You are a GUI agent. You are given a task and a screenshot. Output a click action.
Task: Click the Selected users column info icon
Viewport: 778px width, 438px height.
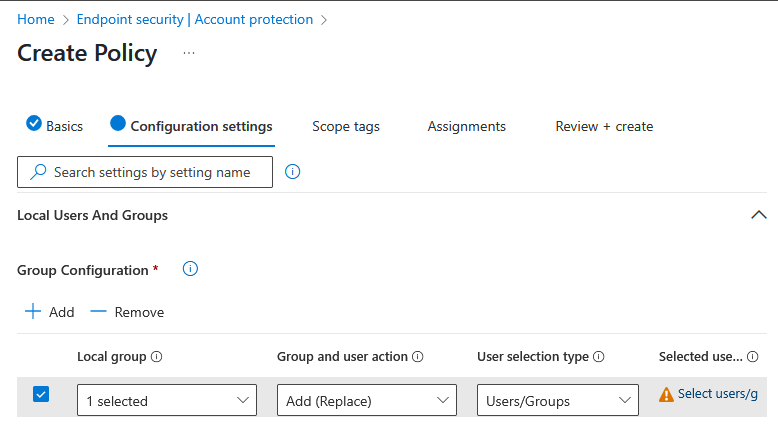[x=752, y=357]
